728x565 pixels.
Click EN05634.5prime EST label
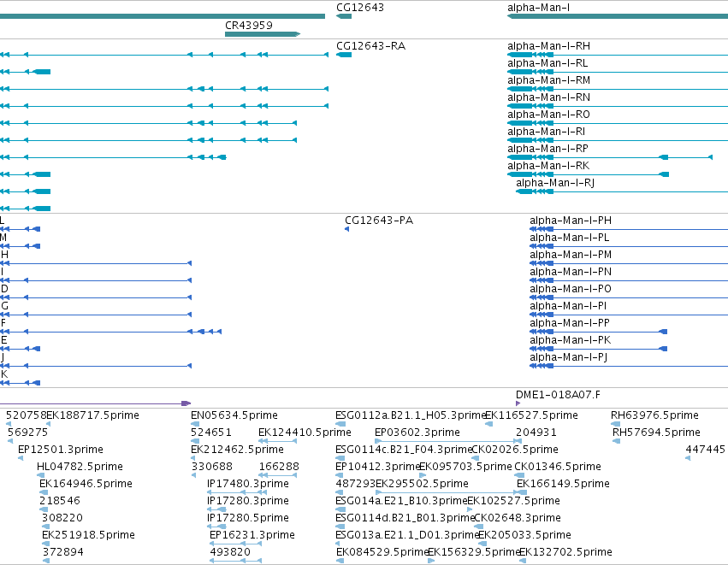(x=234, y=415)
